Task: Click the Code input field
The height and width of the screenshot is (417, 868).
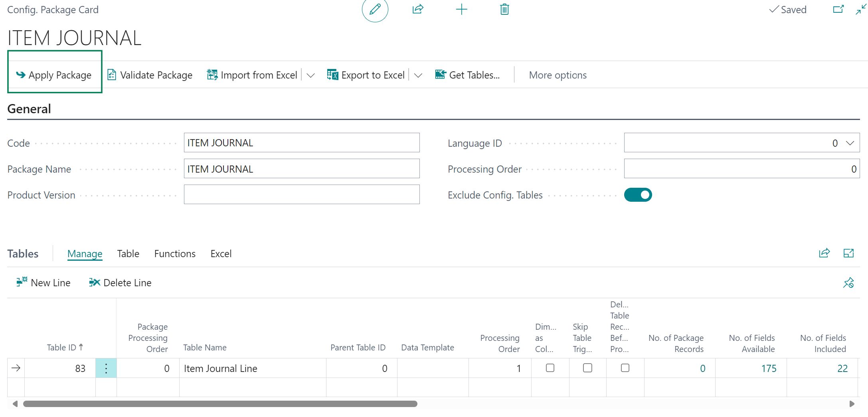Action: pos(302,143)
